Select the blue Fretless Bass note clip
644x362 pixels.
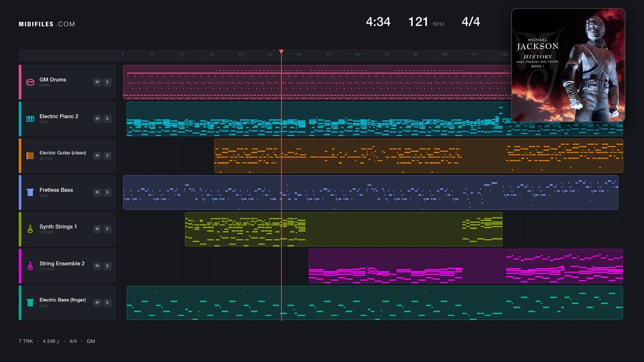coord(371,192)
